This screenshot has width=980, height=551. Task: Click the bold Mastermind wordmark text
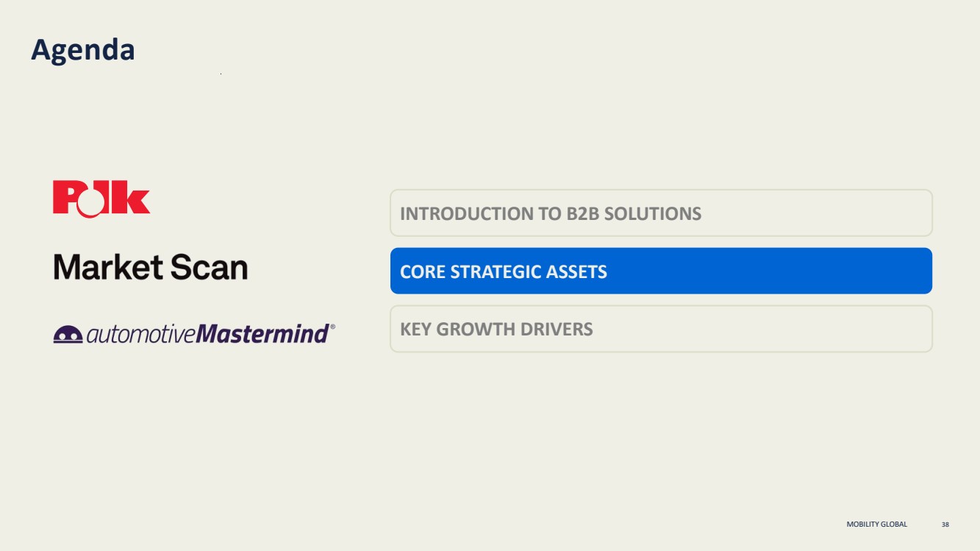[x=263, y=334]
